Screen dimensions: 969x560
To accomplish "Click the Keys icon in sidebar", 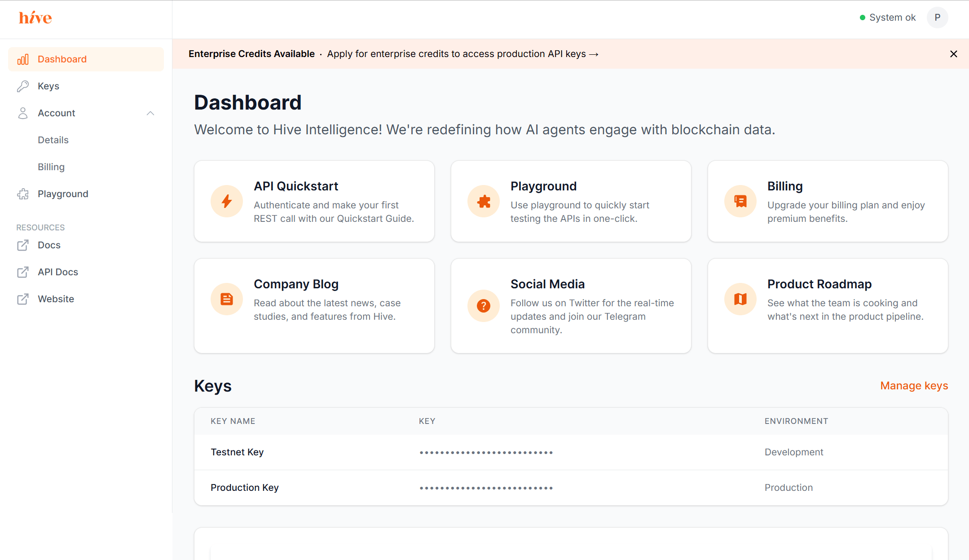I will (22, 86).
